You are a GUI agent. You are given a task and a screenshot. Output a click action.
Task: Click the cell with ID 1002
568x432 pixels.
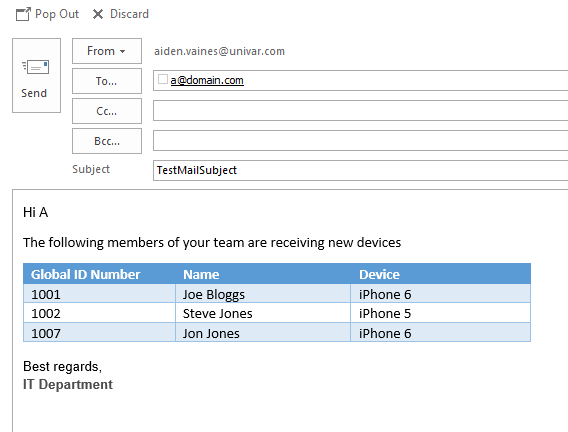99,314
